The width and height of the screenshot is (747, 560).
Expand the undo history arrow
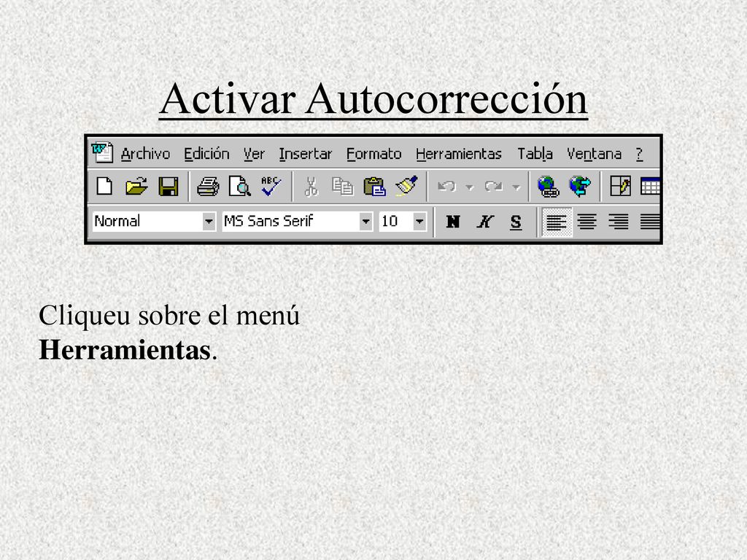(x=469, y=187)
